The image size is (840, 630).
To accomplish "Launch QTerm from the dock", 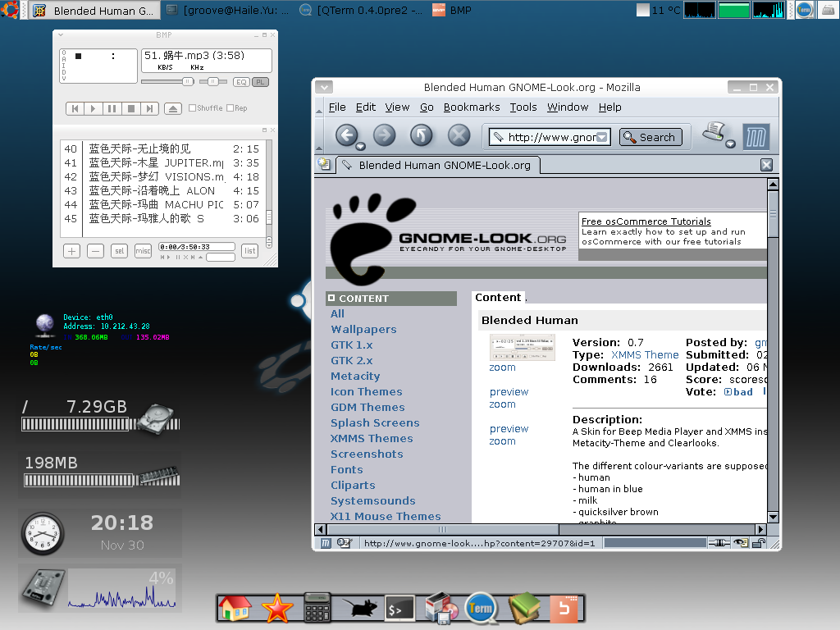I will pyautogui.click(x=481, y=609).
